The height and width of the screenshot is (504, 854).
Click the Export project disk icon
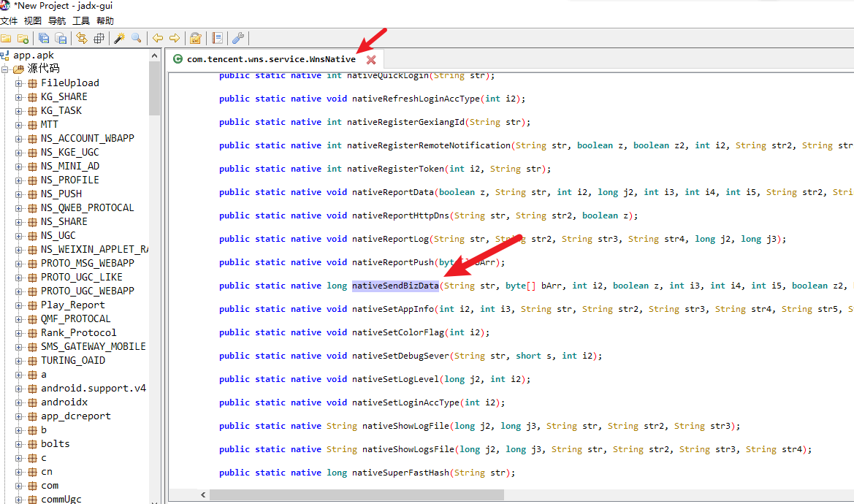[x=61, y=38]
